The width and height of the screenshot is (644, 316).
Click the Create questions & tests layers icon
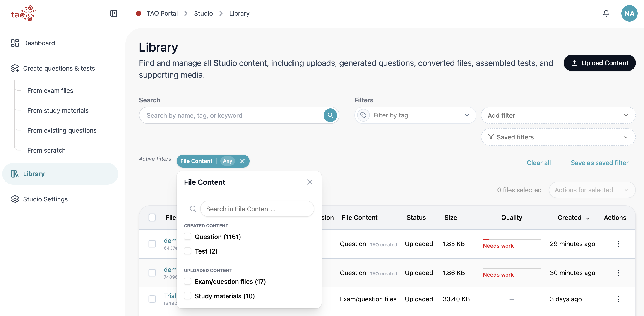tap(15, 68)
